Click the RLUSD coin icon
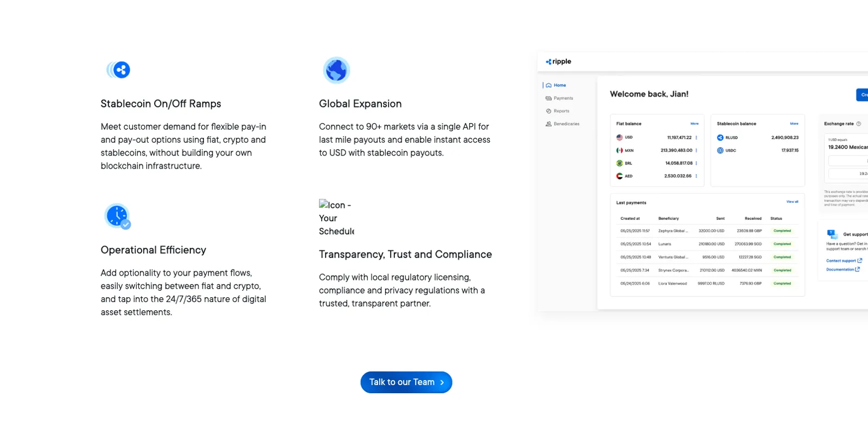Viewport: 868px width, 448px height. coord(720,138)
